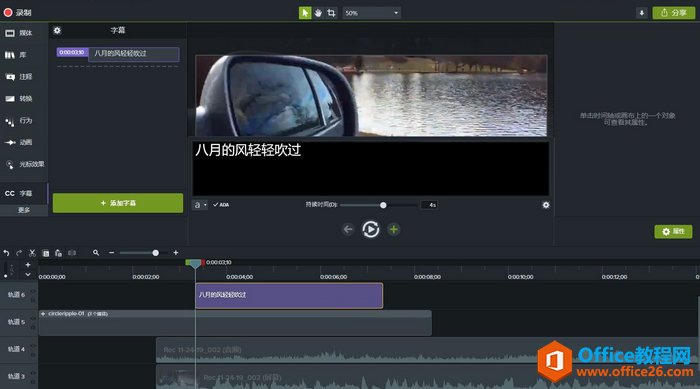Screen dimensions: 700x389
Task: Click the 4s duration value field
Action: [429, 205]
